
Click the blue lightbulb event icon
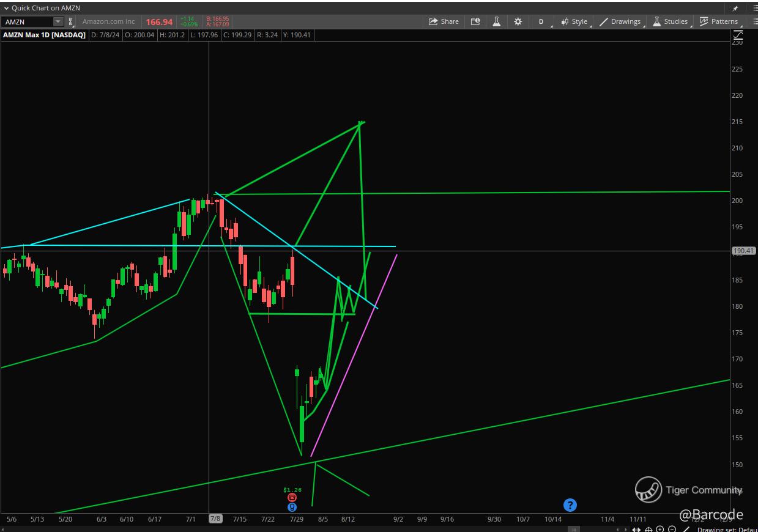[292, 507]
